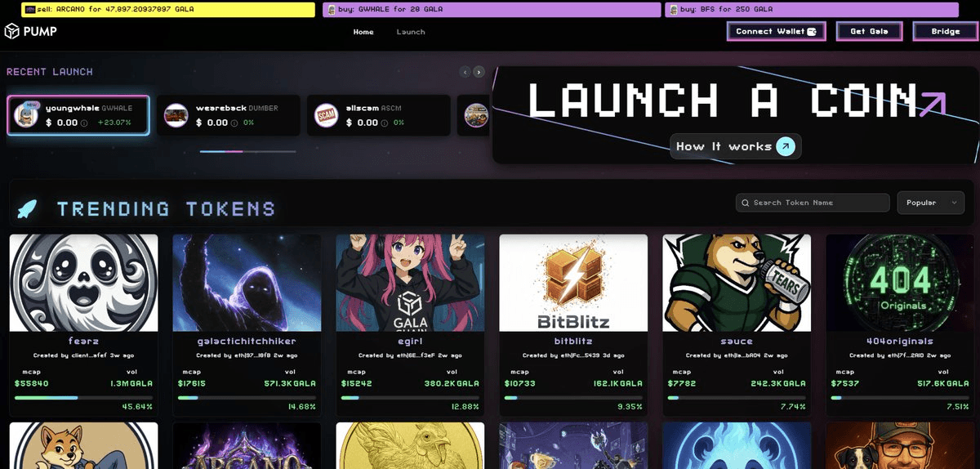Viewport: 980px width, 469px height.
Task: Click icon in the BFS buy ticker
Action: [673, 10]
